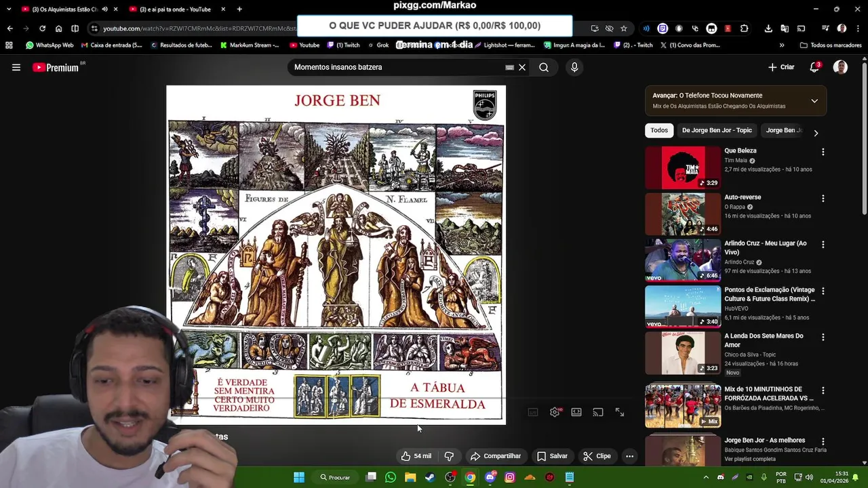Open WhatsApp Web bookmark
Image resolution: width=868 pixels, height=488 pixels.
pyautogui.click(x=50, y=45)
